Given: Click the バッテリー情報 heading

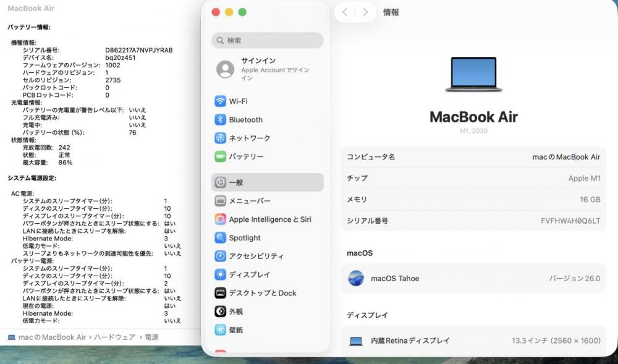Looking at the screenshot, I should click(x=29, y=27).
